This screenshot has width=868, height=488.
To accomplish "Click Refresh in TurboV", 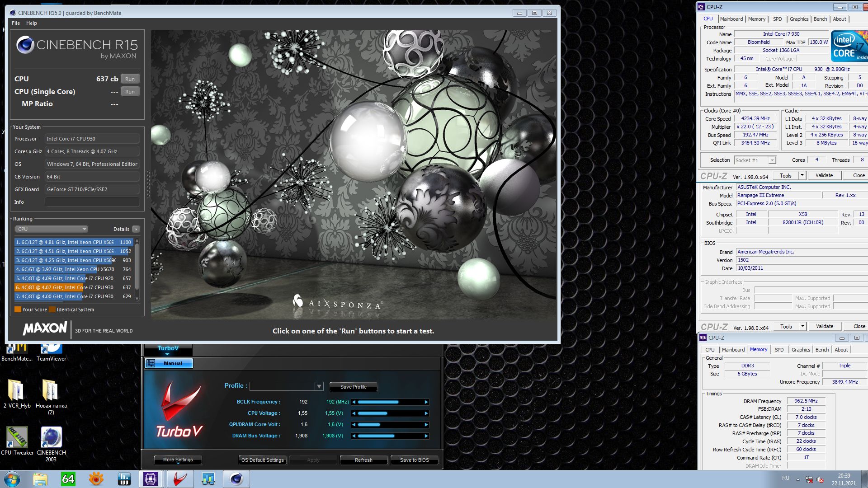I will click(x=364, y=460).
